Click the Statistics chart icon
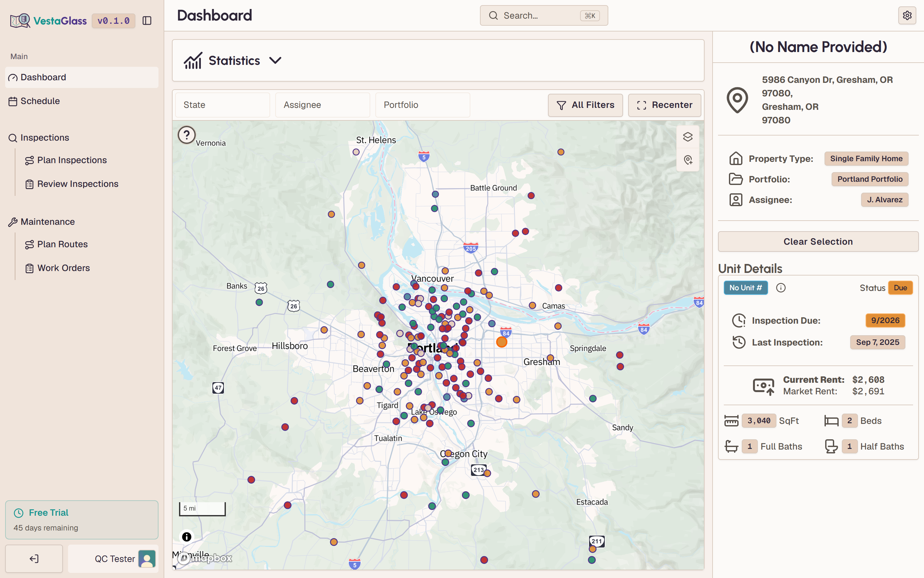This screenshot has width=924, height=578. [193, 60]
